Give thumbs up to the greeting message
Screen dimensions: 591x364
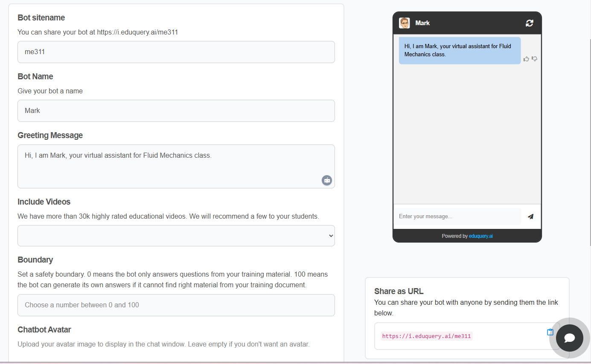click(526, 59)
